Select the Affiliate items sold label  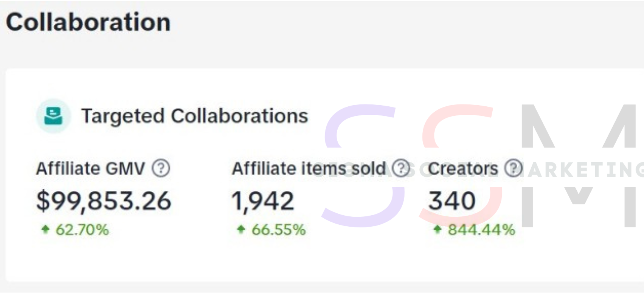(x=309, y=169)
